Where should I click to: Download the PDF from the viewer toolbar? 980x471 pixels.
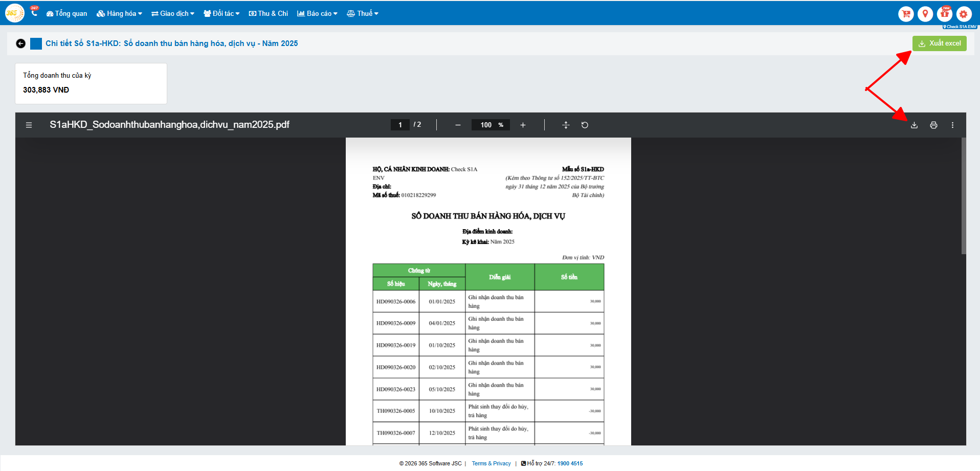pos(914,125)
